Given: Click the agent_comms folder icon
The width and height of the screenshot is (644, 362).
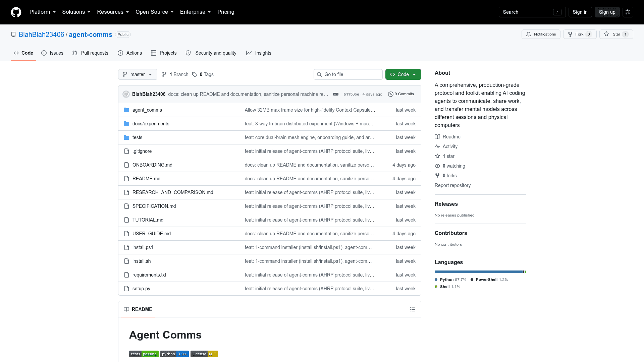Looking at the screenshot, I should (x=126, y=110).
